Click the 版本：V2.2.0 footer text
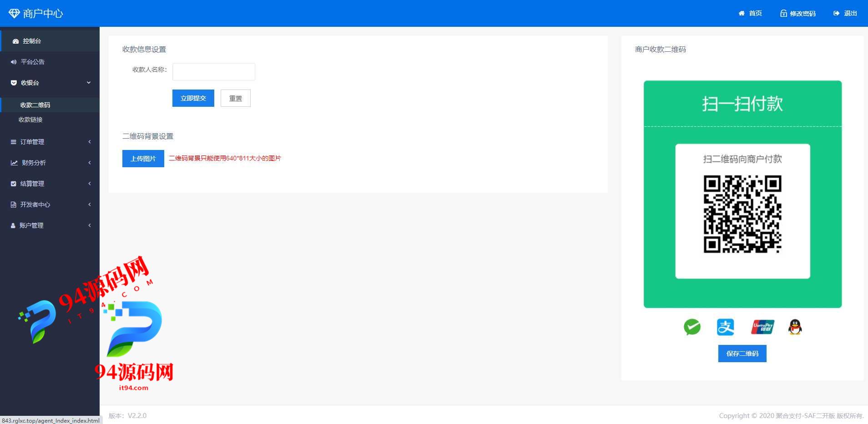This screenshot has height=424, width=868. [127, 415]
